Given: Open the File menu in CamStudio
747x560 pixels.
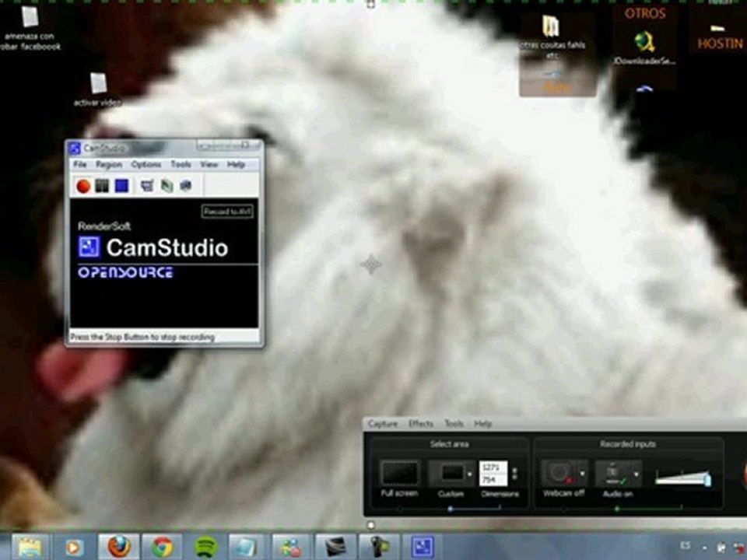Looking at the screenshot, I should 79,164.
